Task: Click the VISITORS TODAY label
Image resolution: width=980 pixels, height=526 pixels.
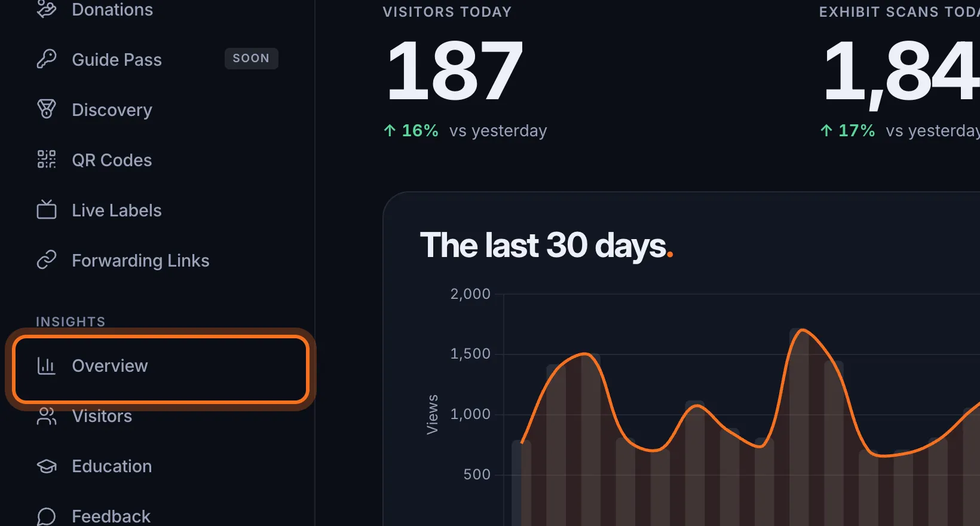Action: pyautogui.click(x=447, y=12)
